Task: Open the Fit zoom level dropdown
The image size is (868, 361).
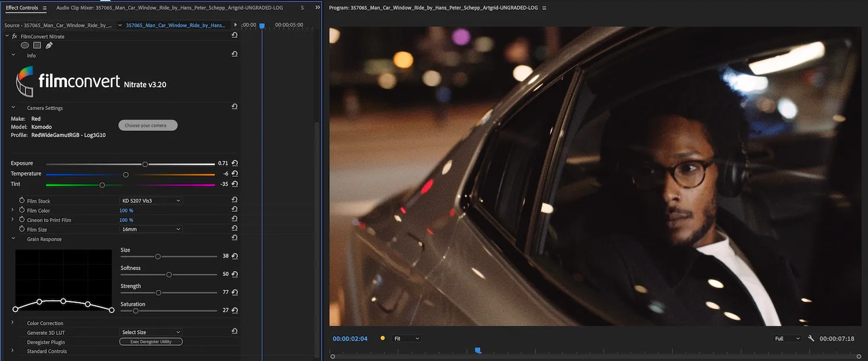Action: [407, 338]
